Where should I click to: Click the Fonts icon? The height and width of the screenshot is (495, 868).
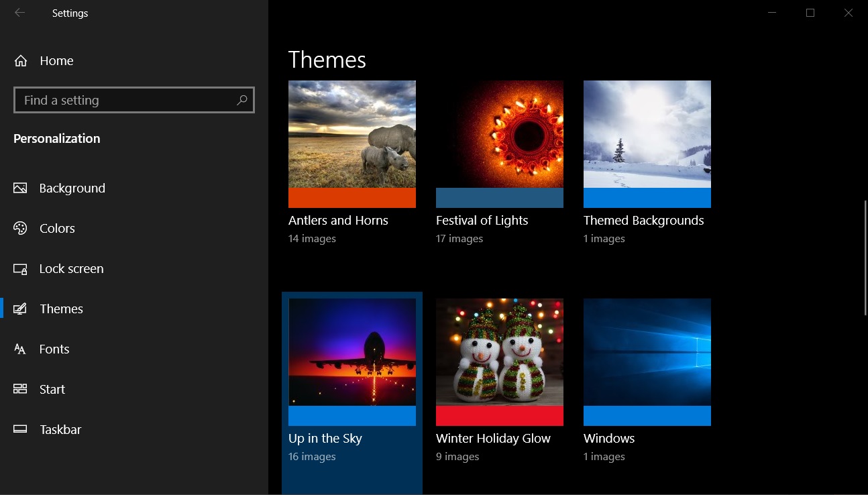(x=20, y=349)
